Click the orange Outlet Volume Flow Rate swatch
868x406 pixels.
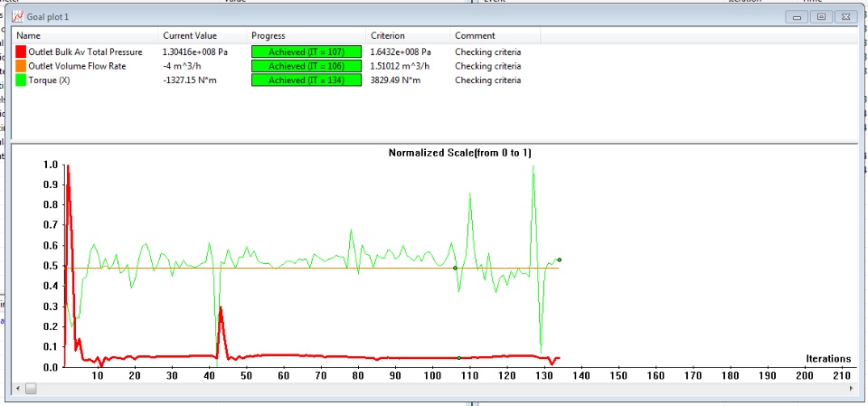(x=21, y=67)
